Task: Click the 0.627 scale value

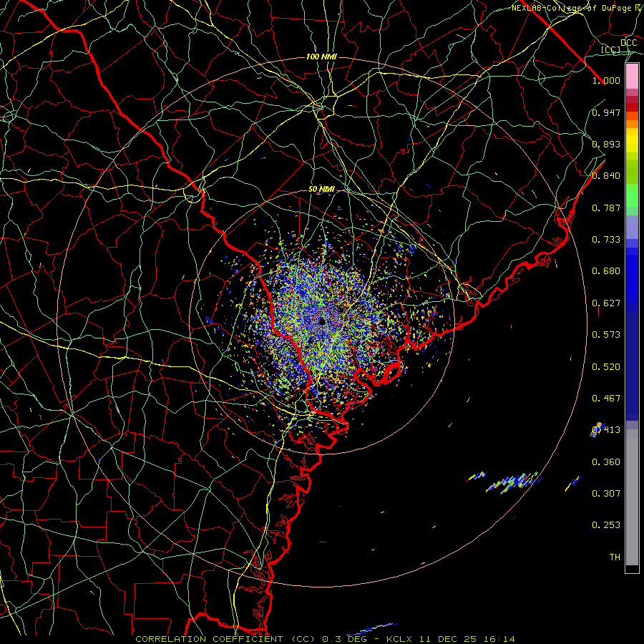Action: coord(606,303)
